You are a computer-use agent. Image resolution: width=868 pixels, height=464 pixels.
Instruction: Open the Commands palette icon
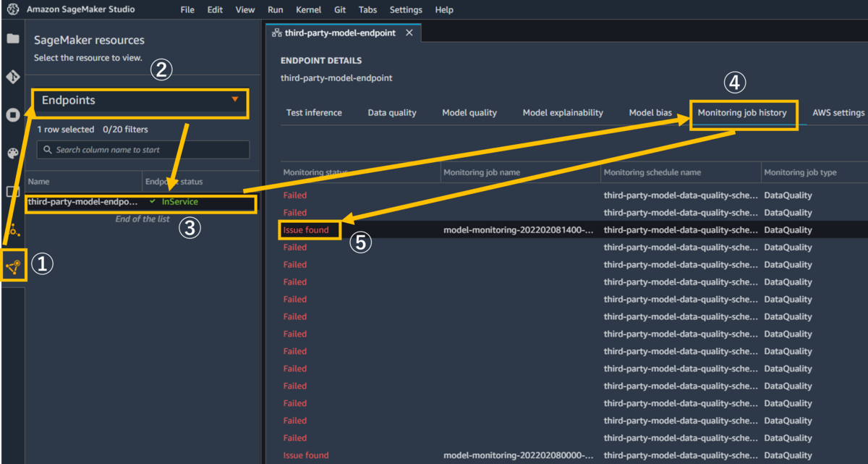[x=12, y=153]
